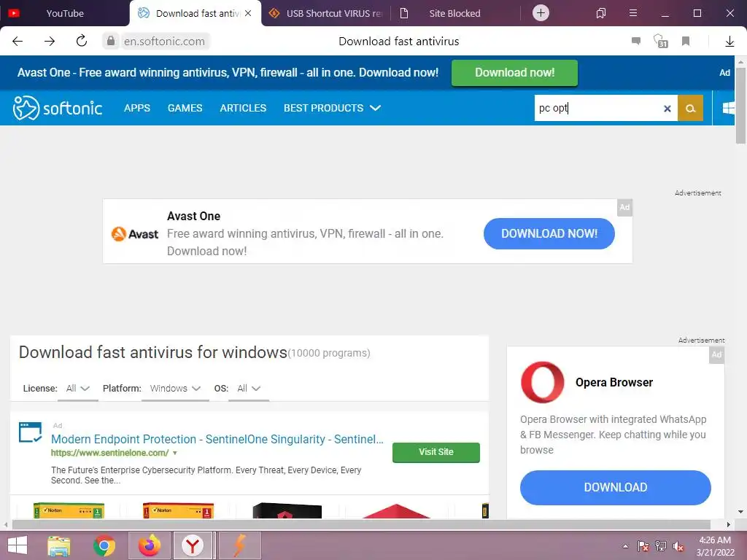Image resolution: width=747 pixels, height=560 pixels.
Task: Click the black box product thumbnail
Action: click(x=287, y=510)
